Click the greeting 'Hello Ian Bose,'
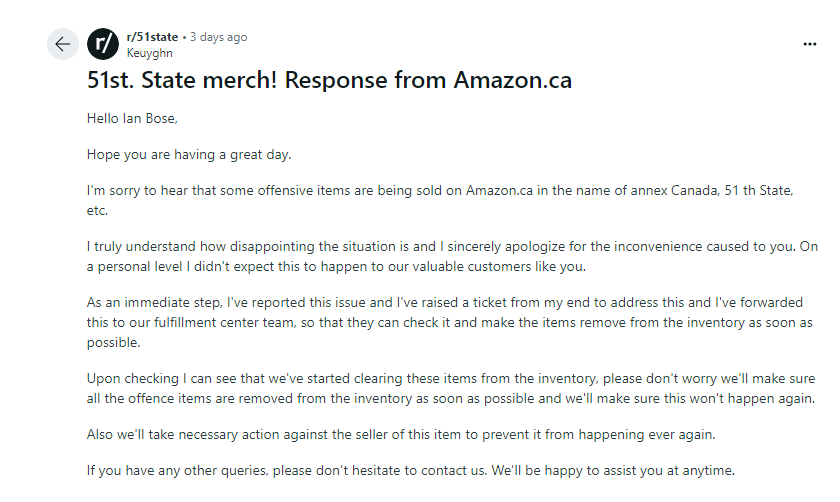The image size is (840, 502). click(132, 118)
